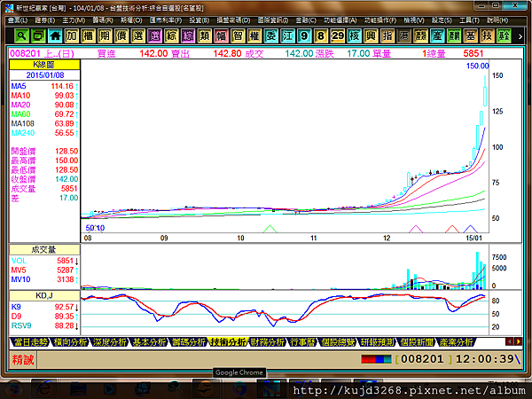Click the cyan 委 toolbar button
Image resolution: width=532 pixels, height=399 pixels.
(270, 35)
